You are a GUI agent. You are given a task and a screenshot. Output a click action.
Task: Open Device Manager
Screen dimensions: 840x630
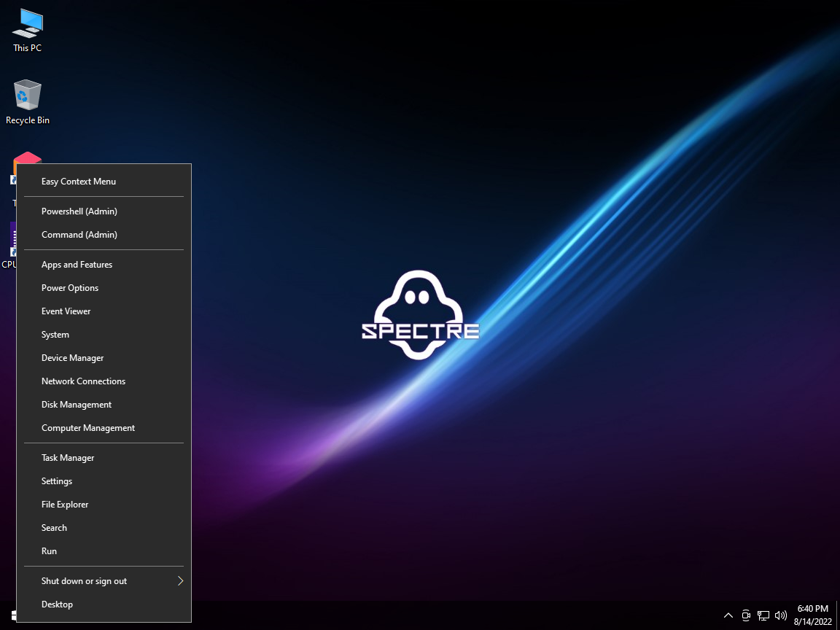tap(104, 358)
